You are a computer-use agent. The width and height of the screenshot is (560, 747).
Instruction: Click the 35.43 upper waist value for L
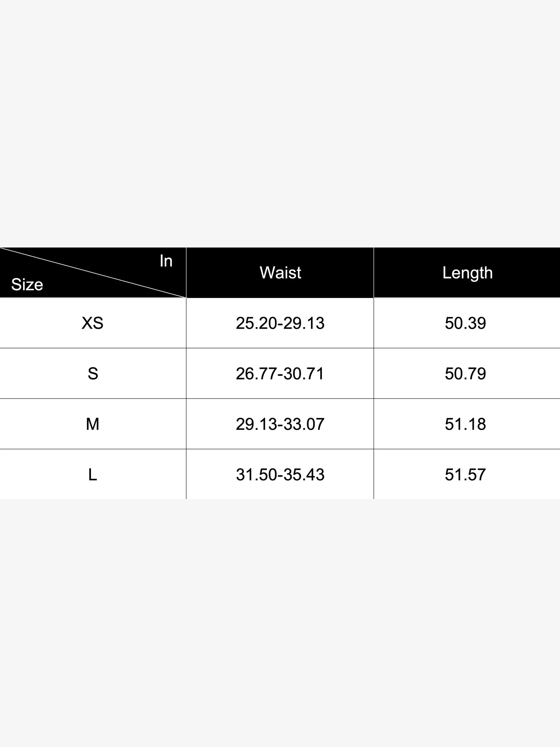point(304,475)
